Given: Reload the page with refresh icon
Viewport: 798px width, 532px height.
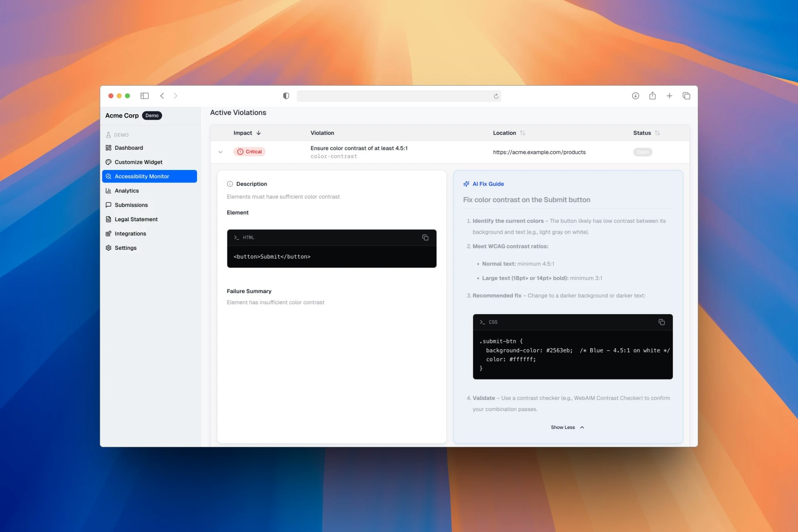Looking at the screenshot, I should click(x=496, y=96).
